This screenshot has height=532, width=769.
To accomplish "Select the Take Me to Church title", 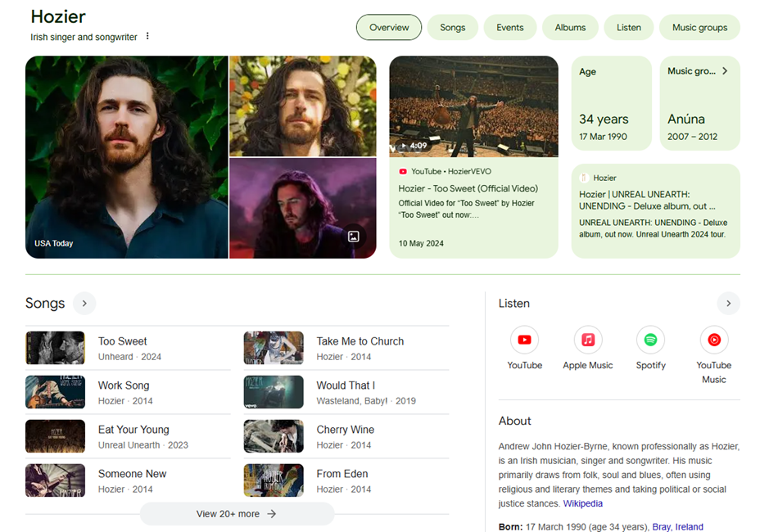I will [360, 341].
